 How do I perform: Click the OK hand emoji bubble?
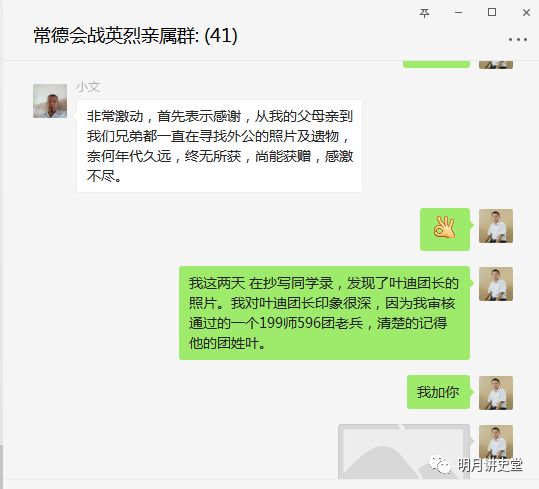pyautogui.click(x=445, y=229)
